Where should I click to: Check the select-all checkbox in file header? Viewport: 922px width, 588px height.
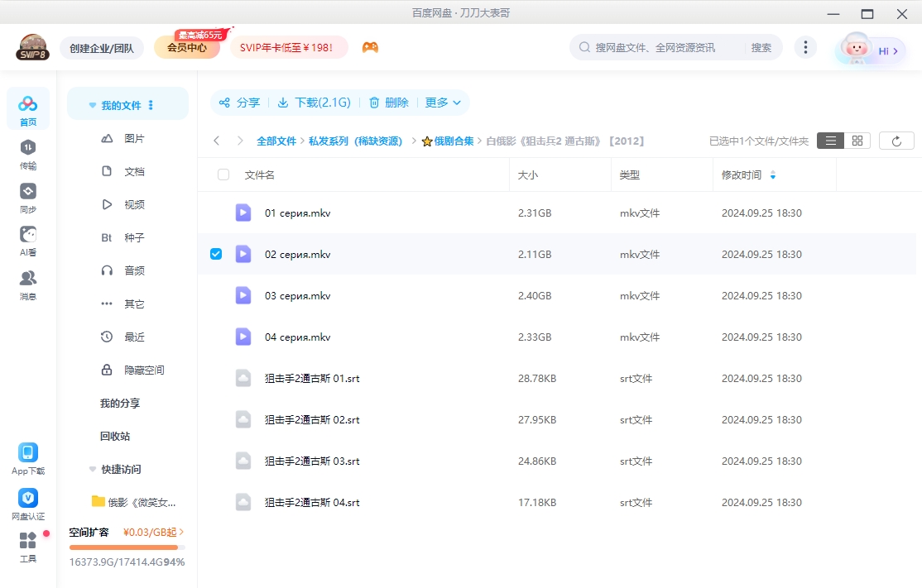tap(222, 174)
